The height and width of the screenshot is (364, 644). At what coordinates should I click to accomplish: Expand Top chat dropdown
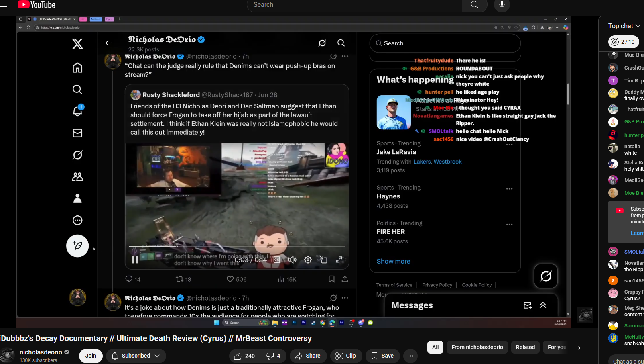click(x=624, y=26)
